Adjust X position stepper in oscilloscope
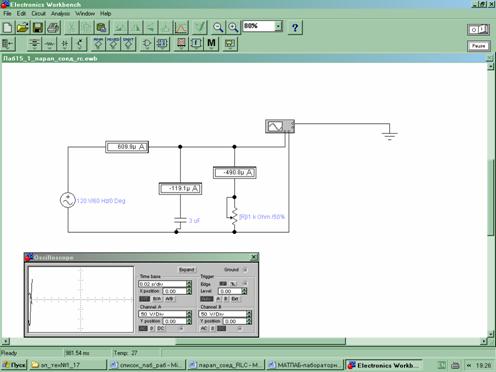Screen dimensions: 496x372 tap(189, 291)
